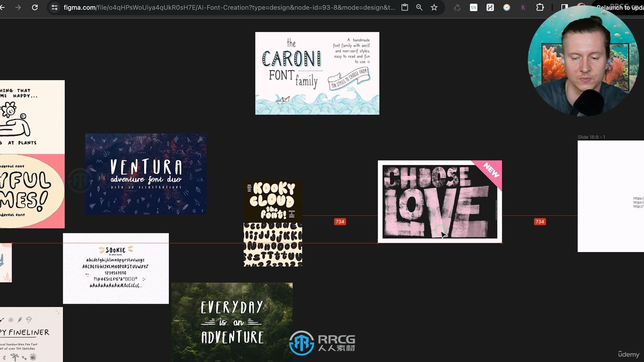Open the t/s extension
This screenshot has width=644, height=362.
474,7
